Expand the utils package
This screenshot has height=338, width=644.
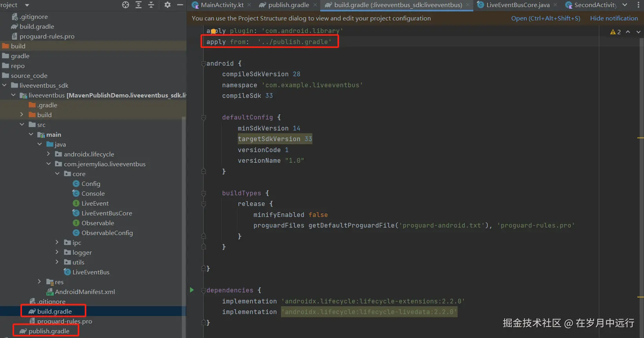click(x=57, y=262)
